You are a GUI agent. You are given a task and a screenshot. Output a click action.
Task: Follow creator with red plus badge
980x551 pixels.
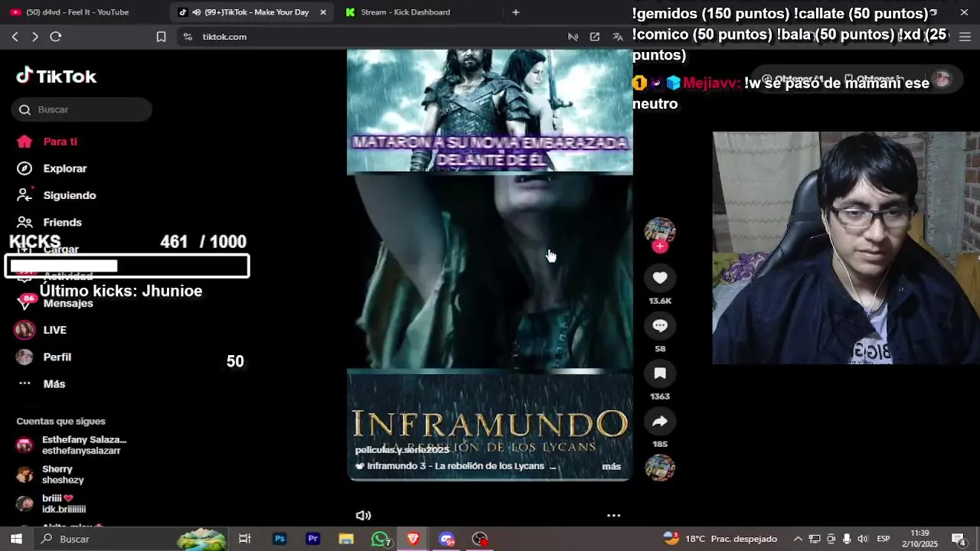[x=660, y=246]
